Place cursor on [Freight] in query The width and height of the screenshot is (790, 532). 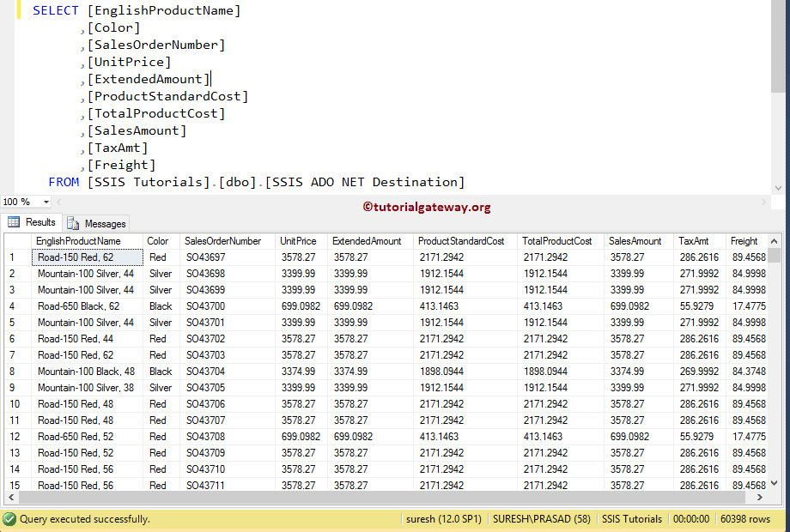click(x=121, y=165)
